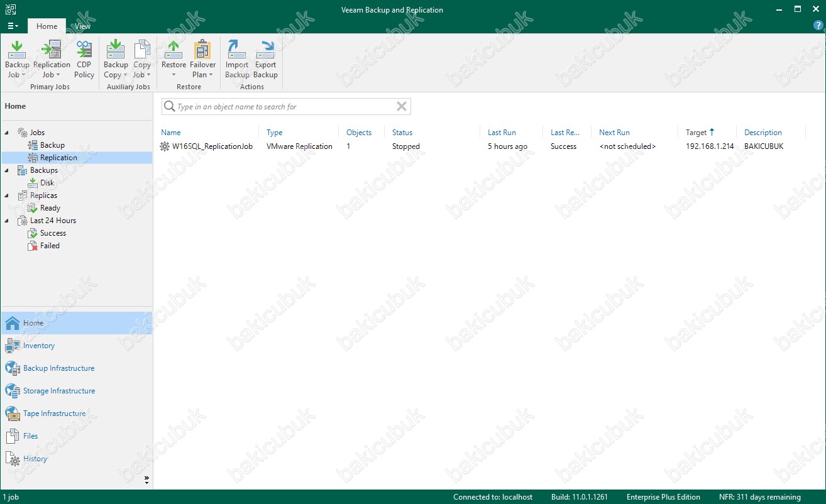This screenshot has width=826, height=504.
Task: Click the Stopped status cell
Action: point(406,146)
